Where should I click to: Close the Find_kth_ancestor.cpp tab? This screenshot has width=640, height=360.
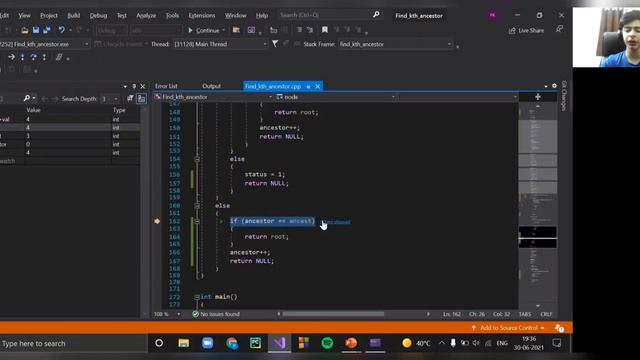[318, 86]
